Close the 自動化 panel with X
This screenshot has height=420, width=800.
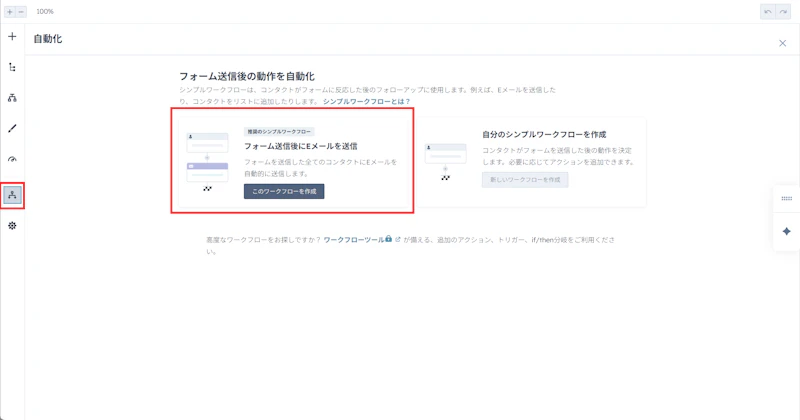pyautogui.click(x=783, y=43)
